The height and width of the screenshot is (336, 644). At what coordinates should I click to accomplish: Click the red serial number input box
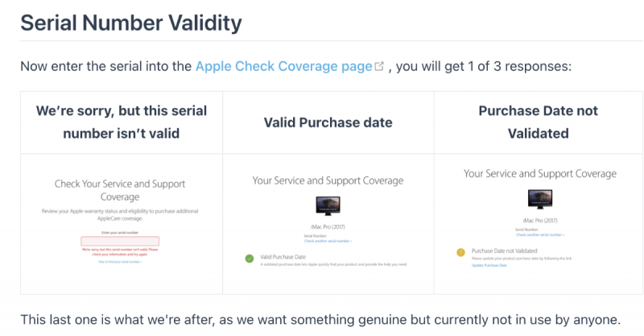pyautogui.click(x=120, y=241)
